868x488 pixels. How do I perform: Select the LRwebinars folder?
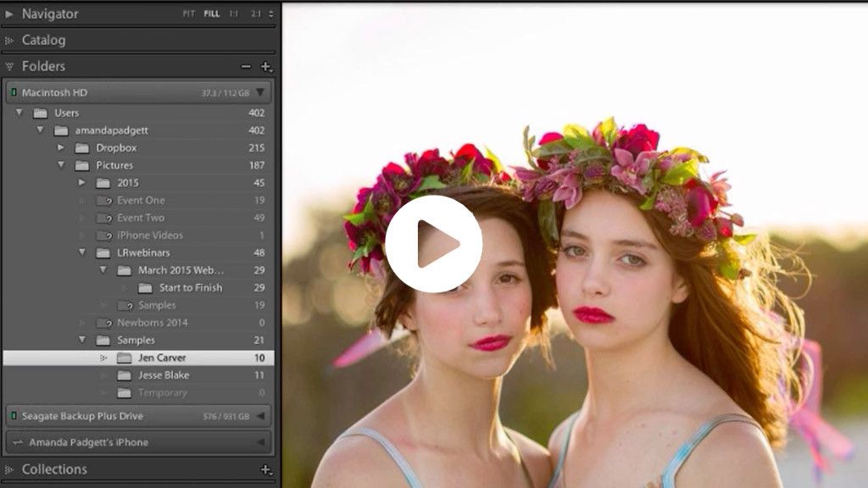(138, 252)
